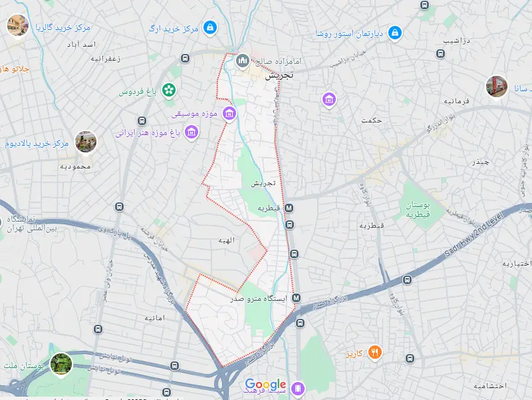Click the قیطریه metro station icon
This screenshot has width=532, height=400.
[x=289, y=208]
